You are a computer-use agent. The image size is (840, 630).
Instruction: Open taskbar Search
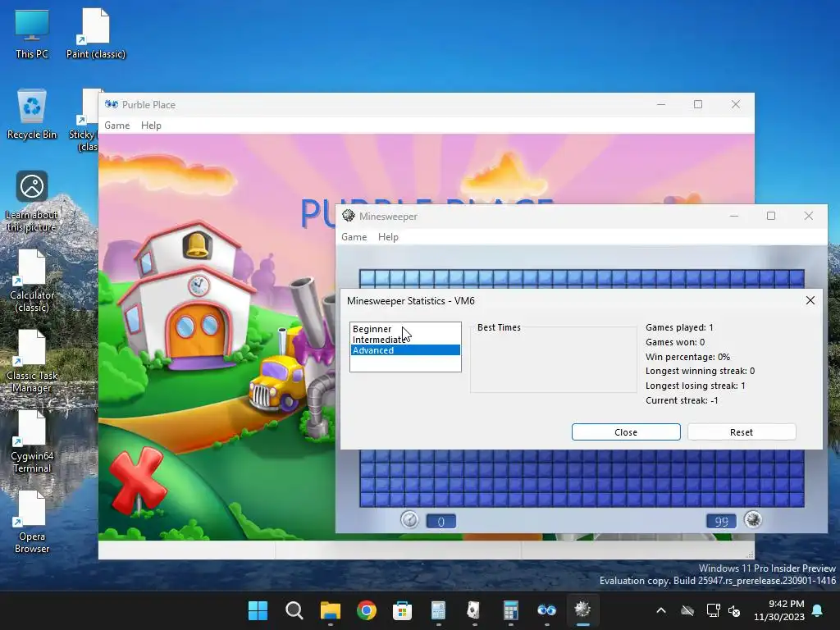294,610
